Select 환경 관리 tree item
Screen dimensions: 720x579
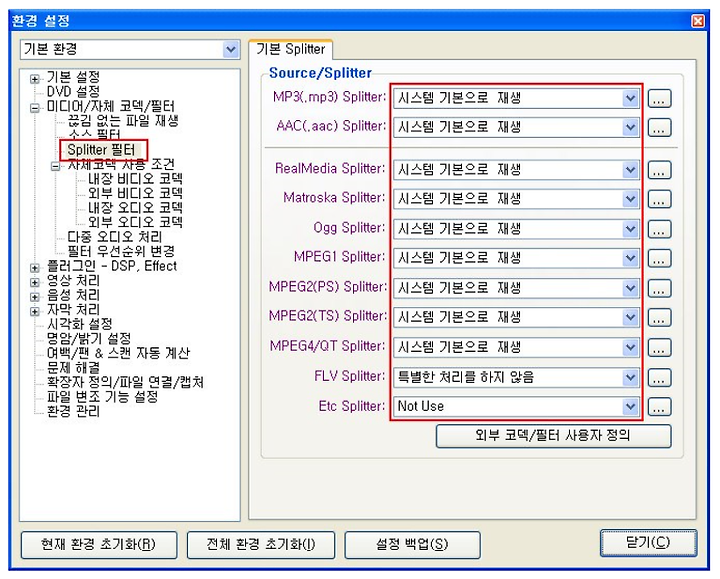tap(73, 411)
